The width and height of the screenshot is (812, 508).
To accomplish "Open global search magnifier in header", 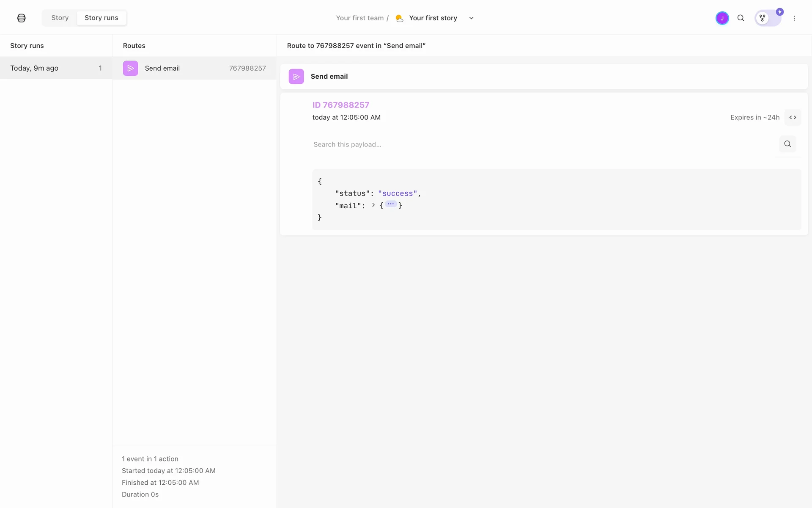I will [x=741, y=18].
